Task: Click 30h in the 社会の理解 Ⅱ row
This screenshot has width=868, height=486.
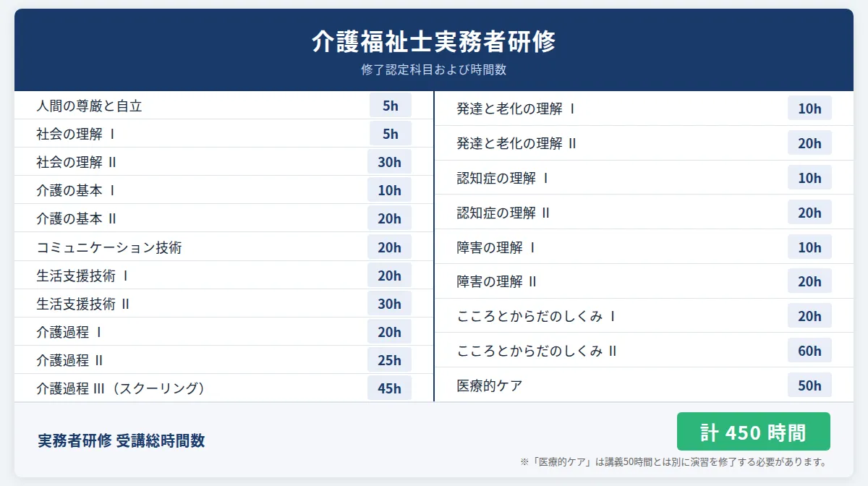Action: pos(389,162)
